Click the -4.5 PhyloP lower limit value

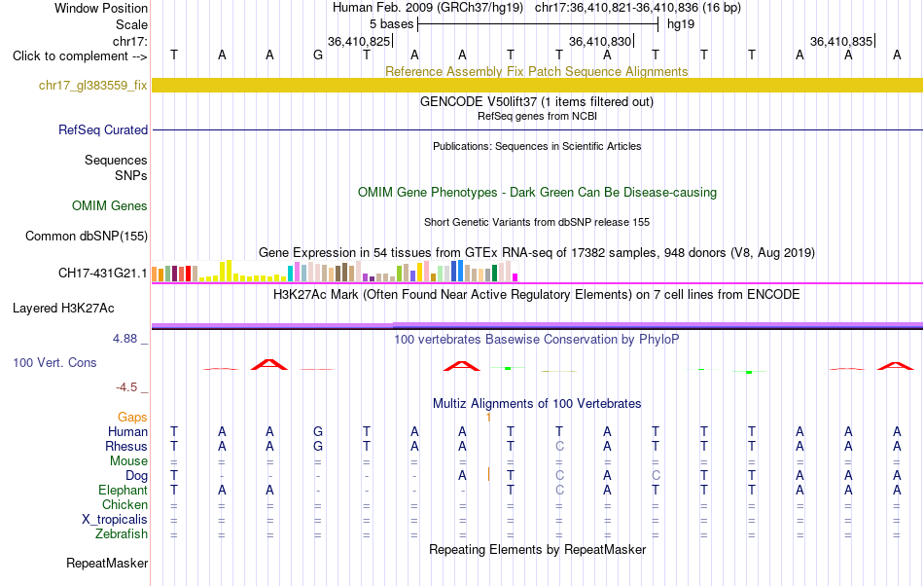[x=126, y=387]
